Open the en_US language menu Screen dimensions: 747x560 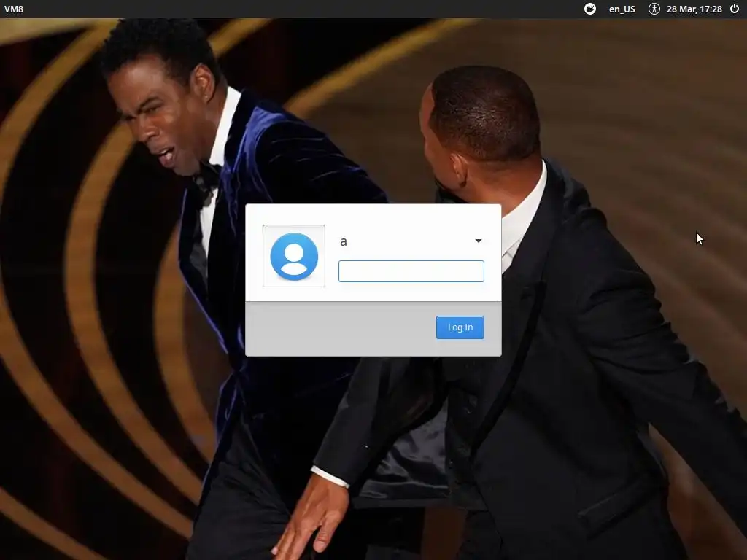point(622,9)
